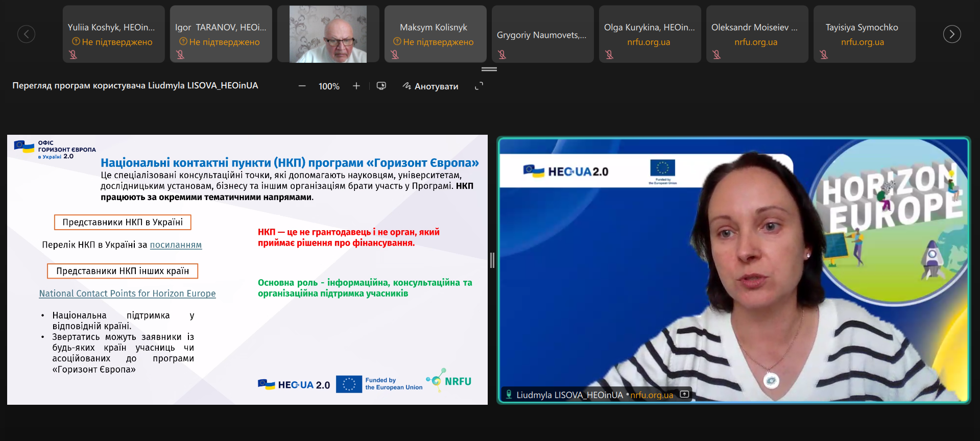
Task: Click Tayisiya Symochko's muted microphone icon
Action: (x=824, y=54)
